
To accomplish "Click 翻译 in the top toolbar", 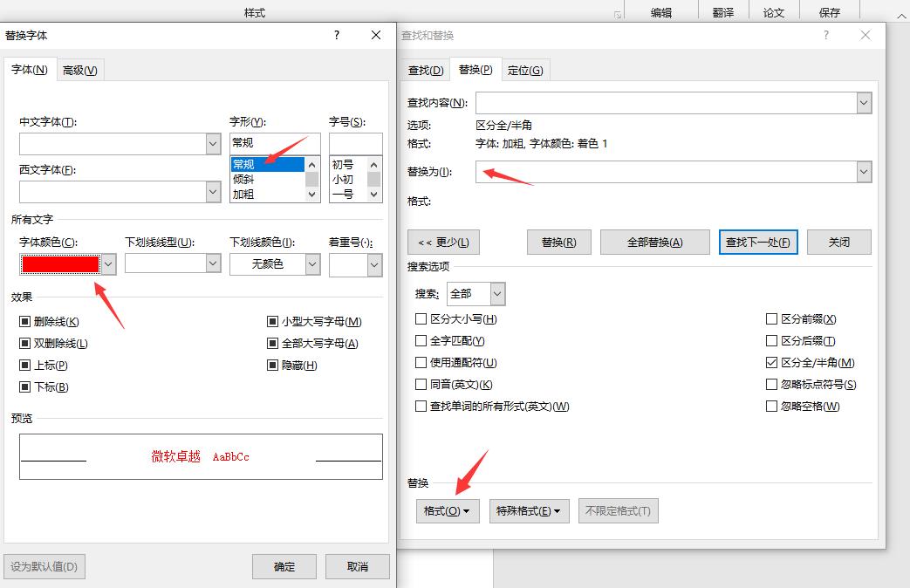I will pyautogui.click(x=725, y=11).
